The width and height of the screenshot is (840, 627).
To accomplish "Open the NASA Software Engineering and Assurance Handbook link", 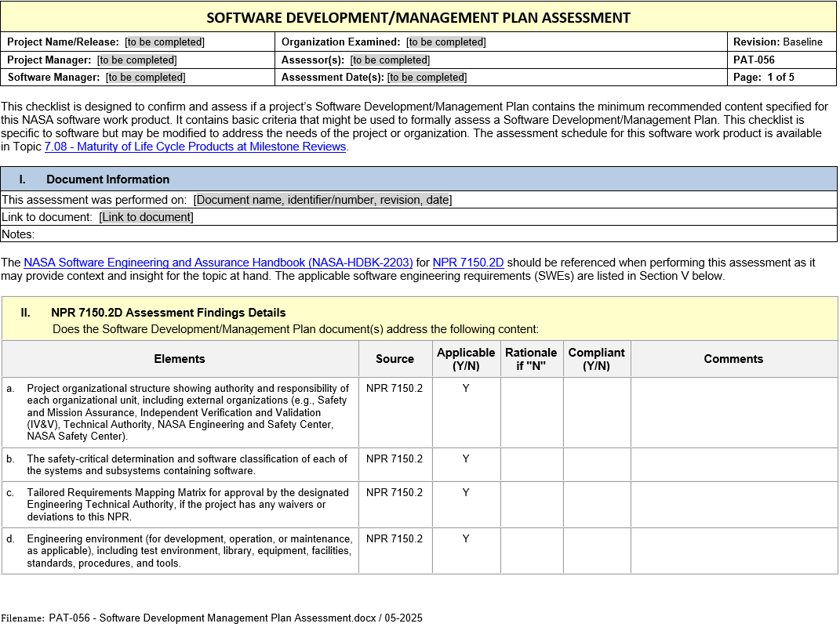I will click(x=218, y=263).
